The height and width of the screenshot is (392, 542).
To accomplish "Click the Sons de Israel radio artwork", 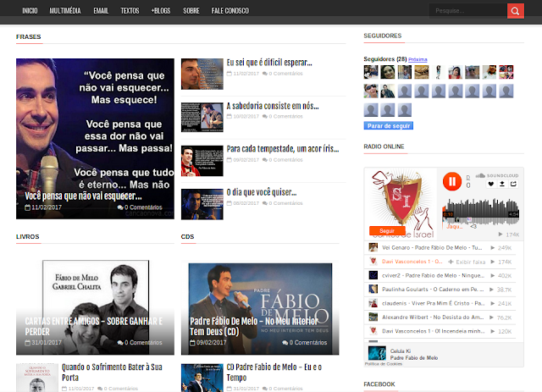I will pyautogui.click(x=401, y=203).
